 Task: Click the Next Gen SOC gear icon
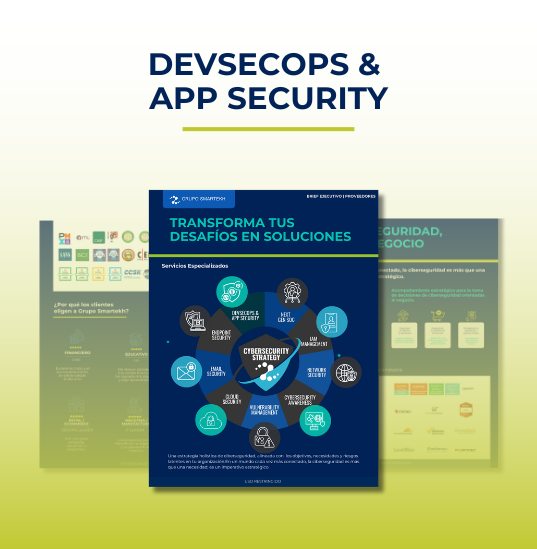point(292,293)
